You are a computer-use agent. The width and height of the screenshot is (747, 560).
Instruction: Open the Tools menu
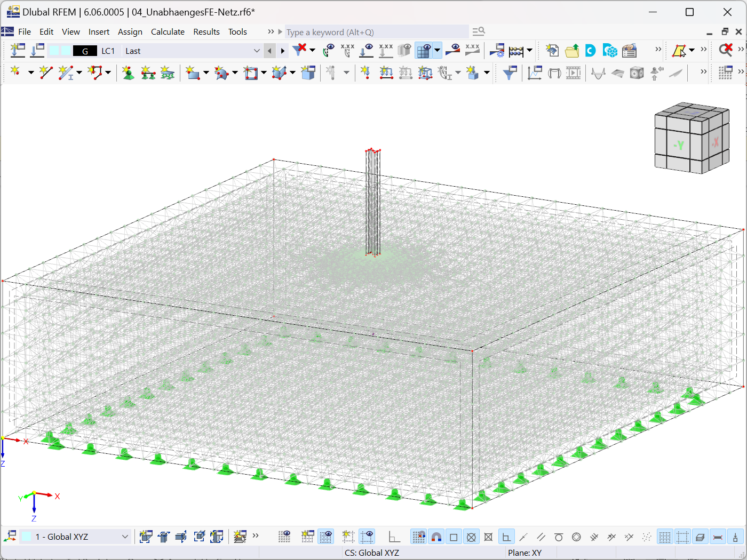(x=237, y=31)
